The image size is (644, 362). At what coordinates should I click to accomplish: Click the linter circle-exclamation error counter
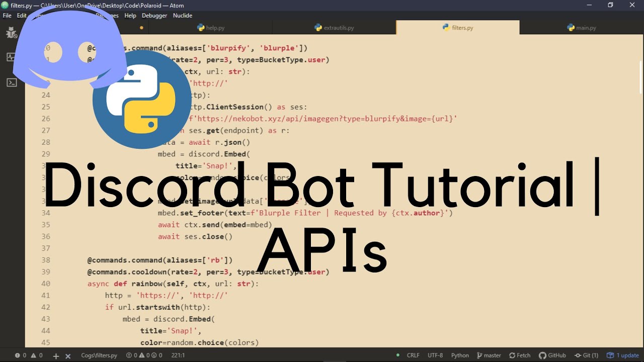tap(132, 355)
